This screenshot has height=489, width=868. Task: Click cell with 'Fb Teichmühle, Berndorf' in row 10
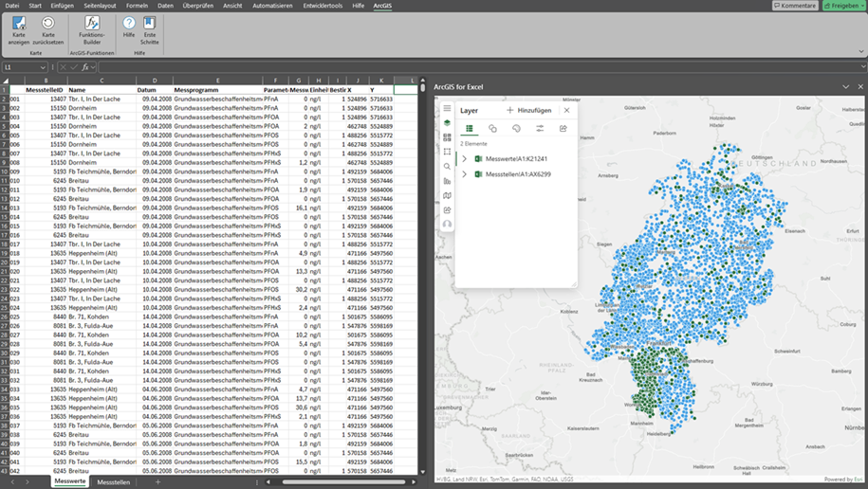click(x=102, y=172)
